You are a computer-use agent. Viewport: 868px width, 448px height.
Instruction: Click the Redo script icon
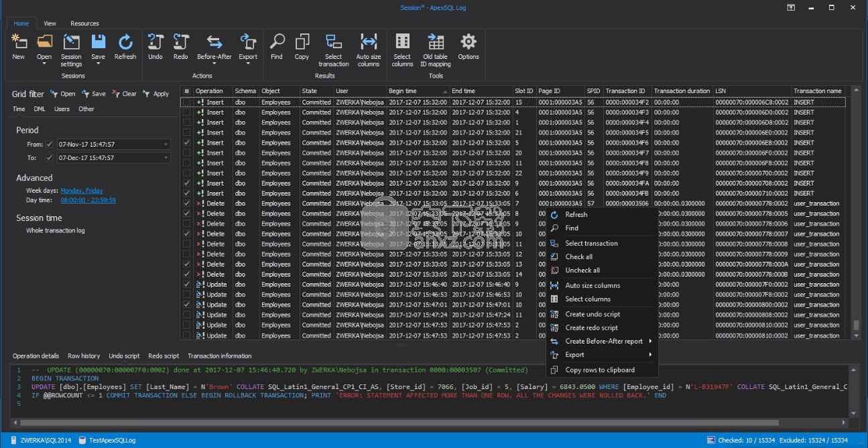tap(181, 42)
